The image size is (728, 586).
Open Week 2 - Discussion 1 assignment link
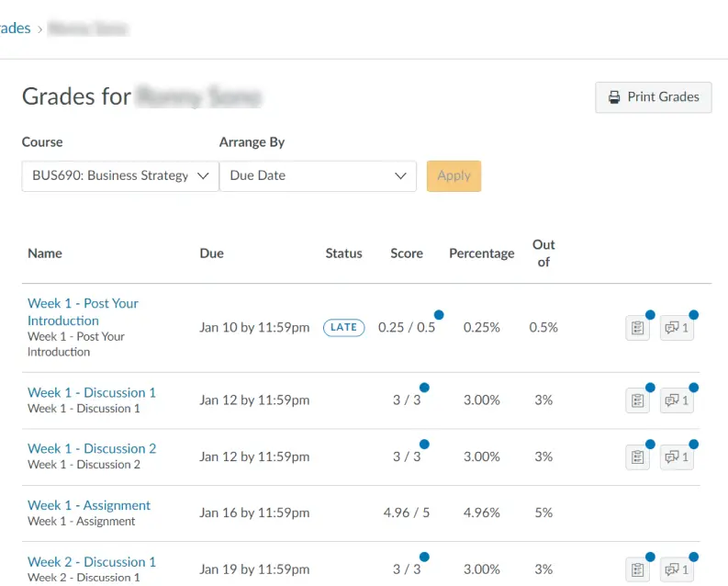click(92, 561)
